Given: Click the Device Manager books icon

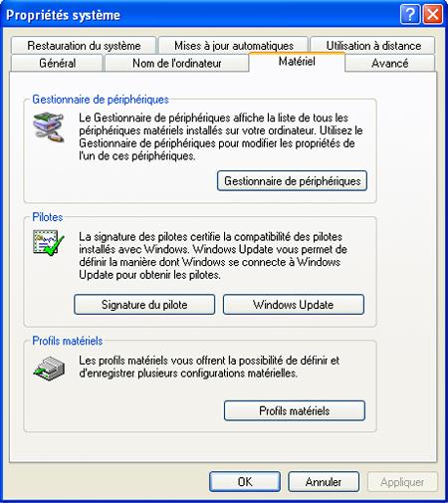Looking at the screenshot, I should point(49,127).
